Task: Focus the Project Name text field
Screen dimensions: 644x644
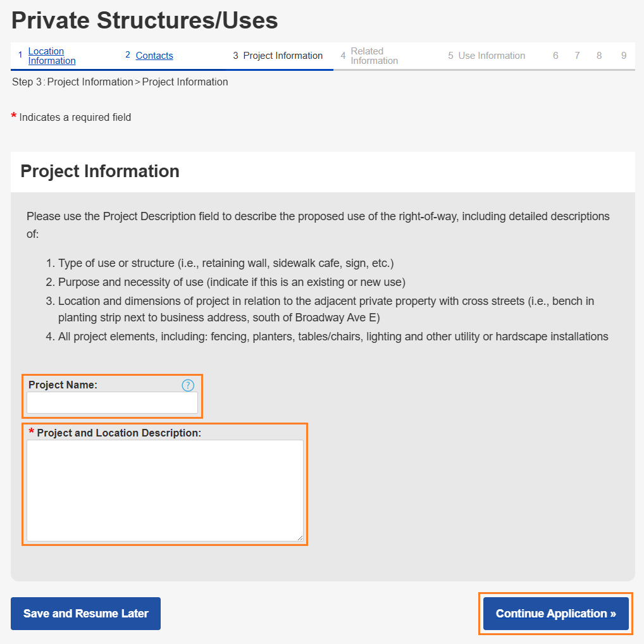Action: (x=112, y=403)
